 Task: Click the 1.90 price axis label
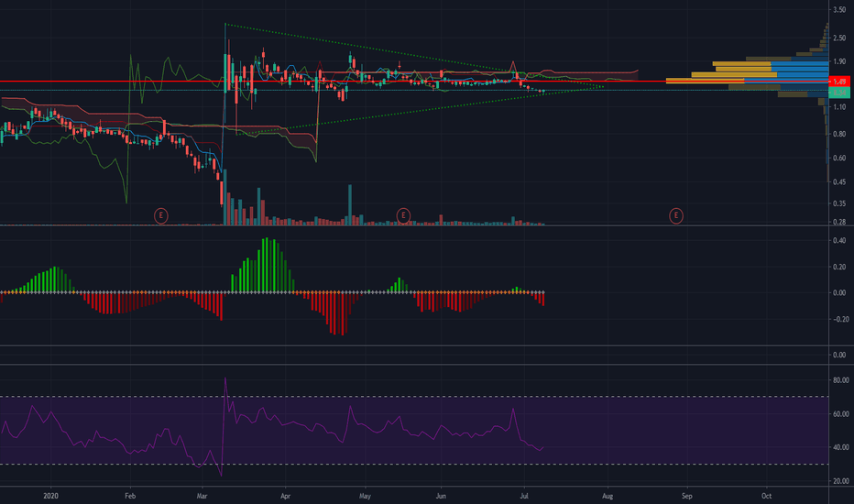coord(839,61)
